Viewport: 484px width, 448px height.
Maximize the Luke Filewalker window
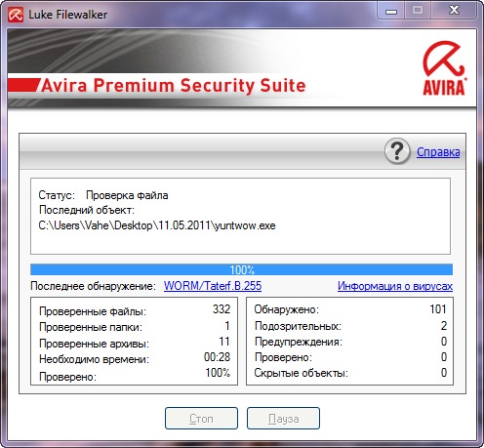pos(418,11)
